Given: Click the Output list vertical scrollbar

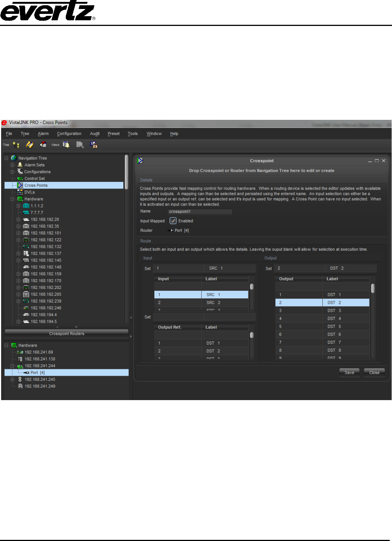Looking at the screenshot, I should point(373,288).
